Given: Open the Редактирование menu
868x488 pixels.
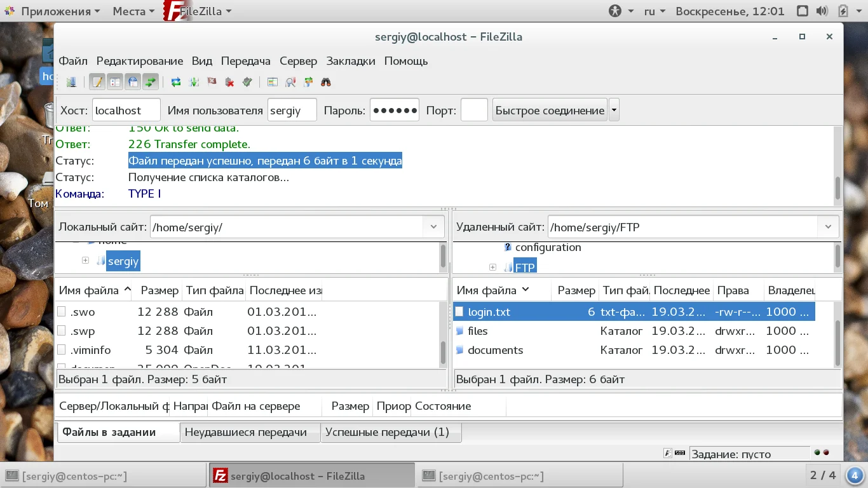Looking at the screenshot, I should 140,61.
